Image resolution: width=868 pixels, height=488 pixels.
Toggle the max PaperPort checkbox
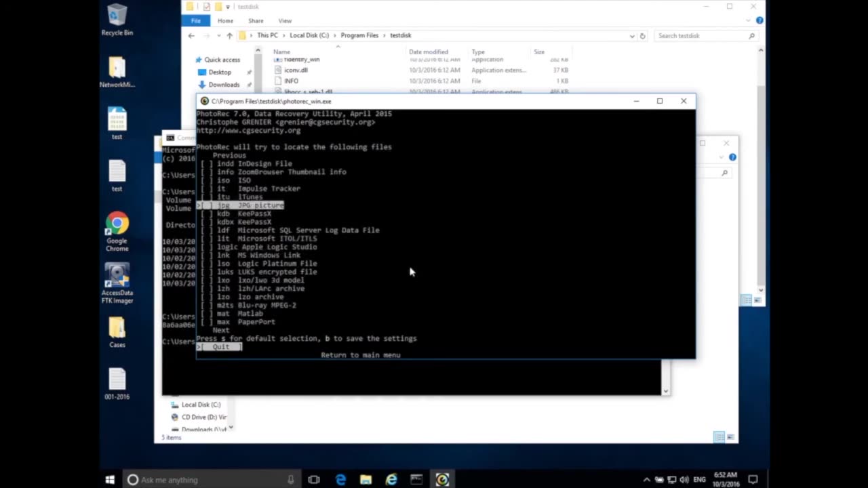pyautogui.click(x=206, y=322)
